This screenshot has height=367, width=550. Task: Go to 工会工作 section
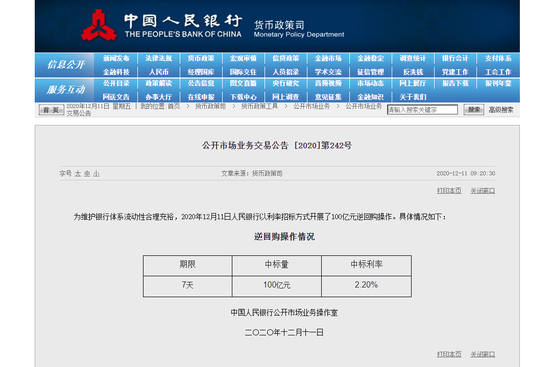coord(498,72)
